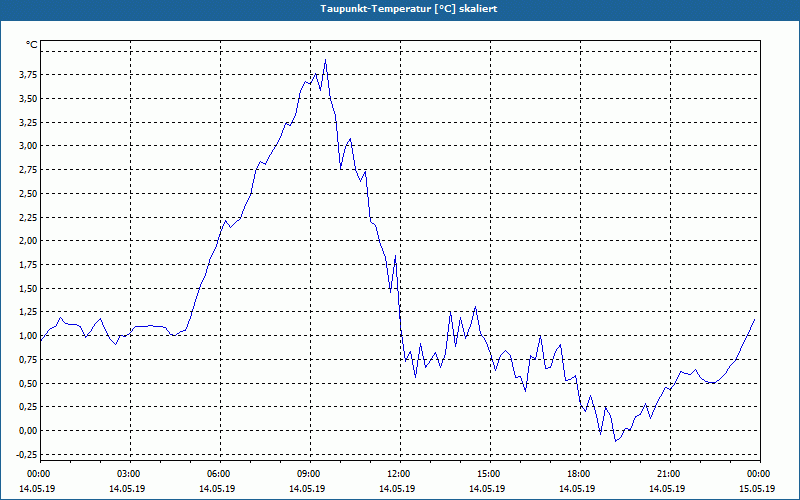
Task: Choose the "0,50" y-axis value
Action: click(28, 383)
